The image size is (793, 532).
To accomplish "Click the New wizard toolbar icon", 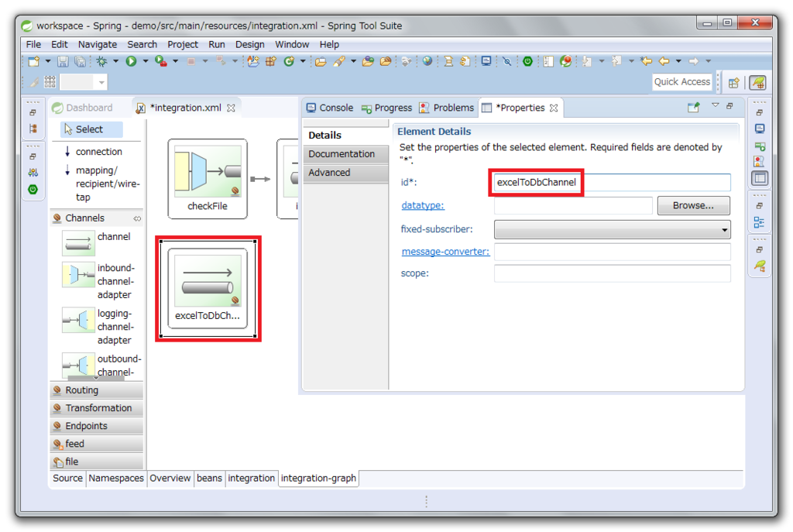I will coord(34,62).
